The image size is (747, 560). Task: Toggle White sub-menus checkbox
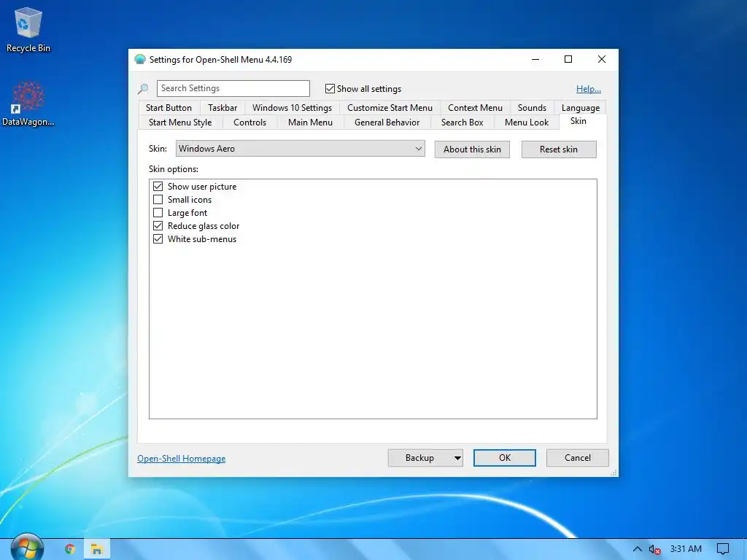(x=158, y=239)
